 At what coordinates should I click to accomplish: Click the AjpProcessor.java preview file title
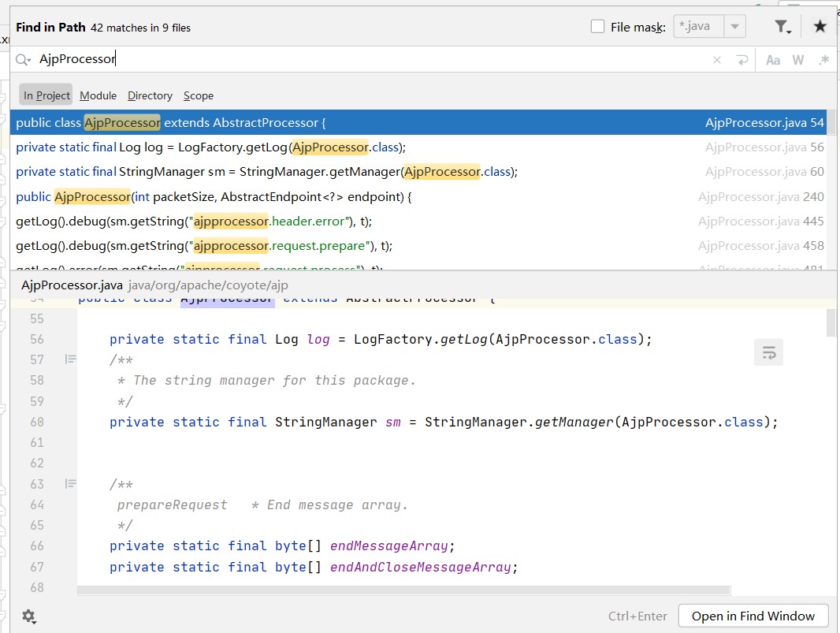(72, 285)
